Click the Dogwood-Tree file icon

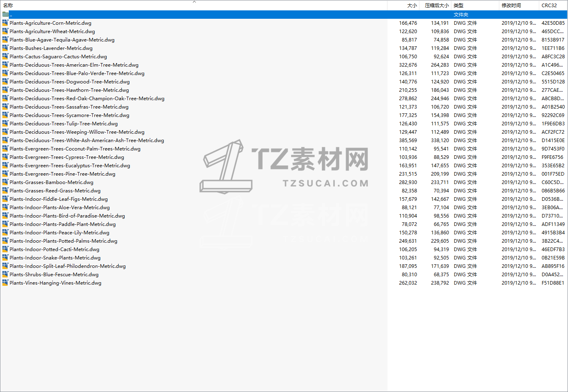click(5, 82)
